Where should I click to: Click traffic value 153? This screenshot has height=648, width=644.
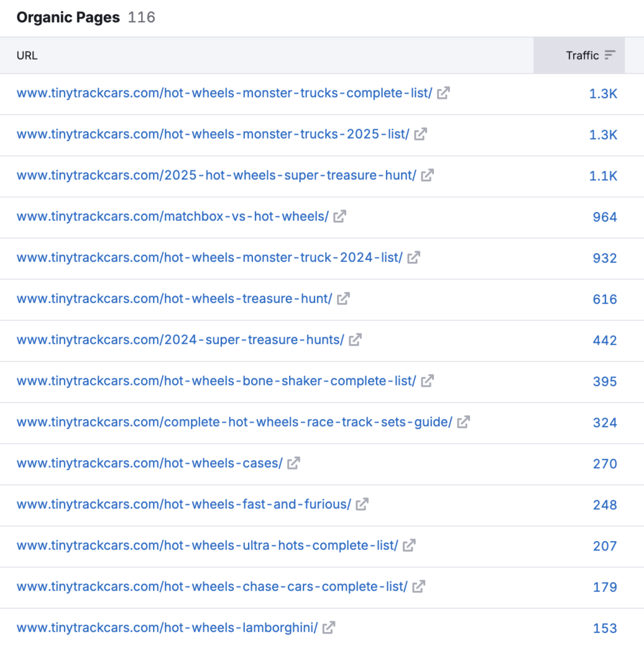tap(605, 628)
